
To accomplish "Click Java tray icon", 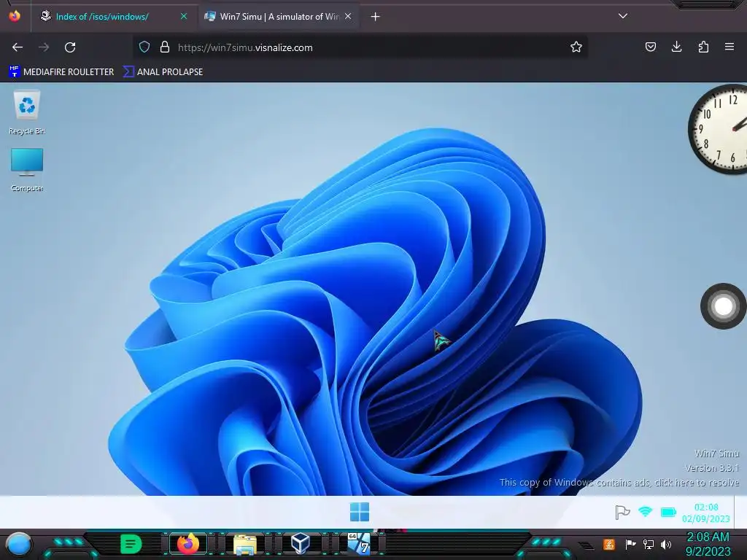I will (609, 544).
